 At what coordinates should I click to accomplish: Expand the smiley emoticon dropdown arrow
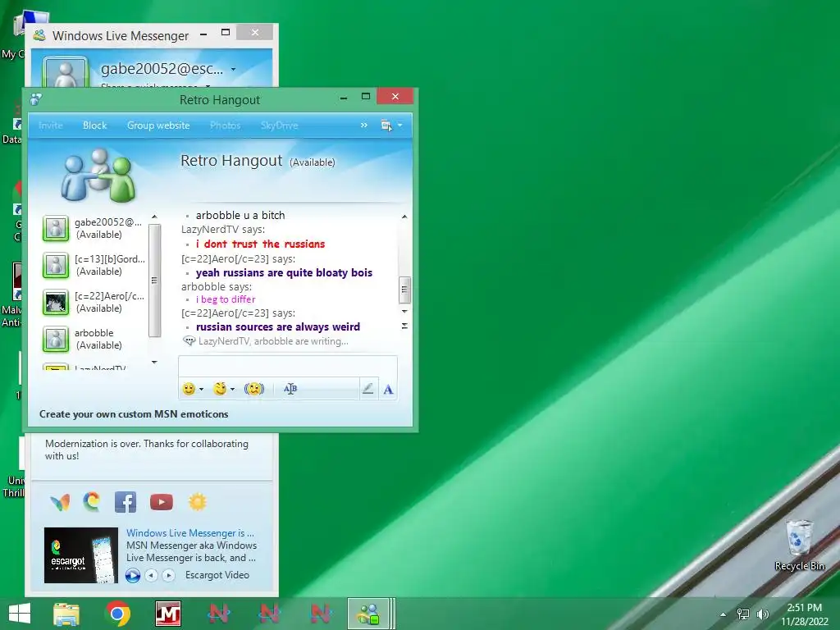202,390
